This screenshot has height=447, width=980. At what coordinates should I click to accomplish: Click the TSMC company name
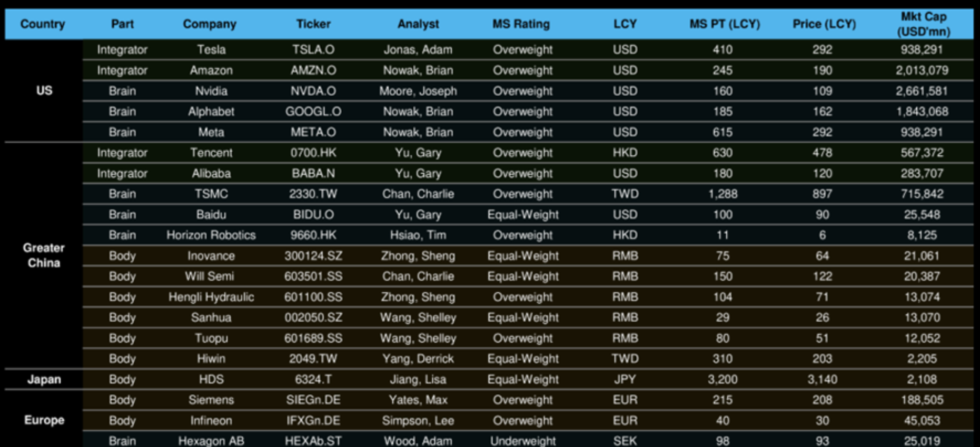211,194
